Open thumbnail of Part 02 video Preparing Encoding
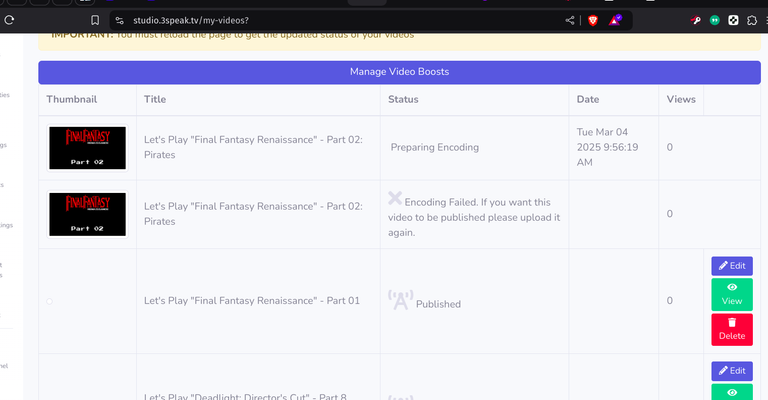This screenshot has height=400, width=768. 87,148
